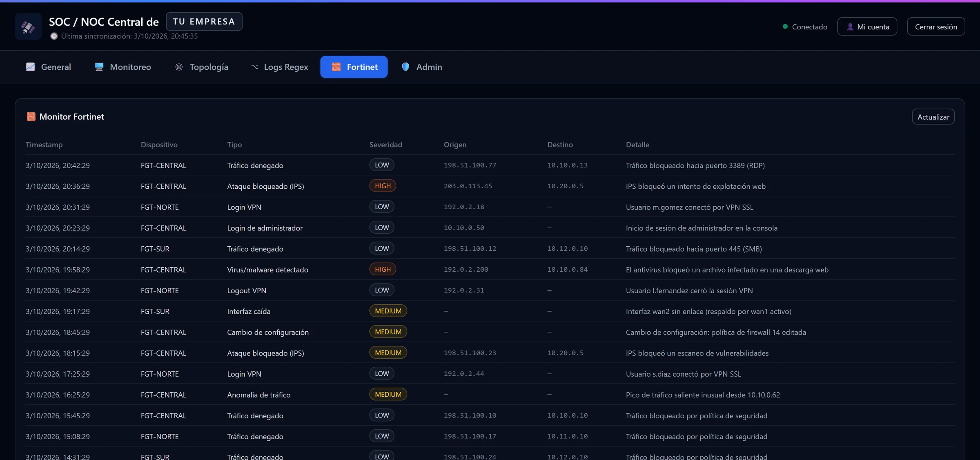
Task: Switch to the Monitoreo tab
Action: (x=123, y=67)
